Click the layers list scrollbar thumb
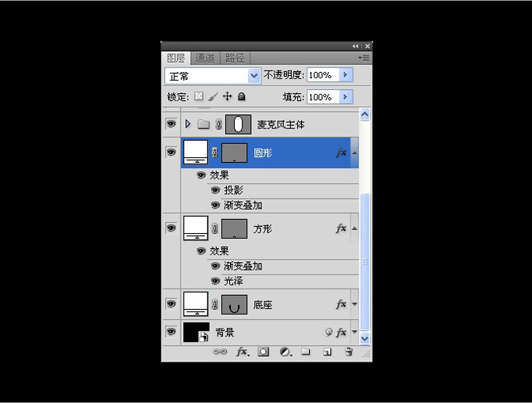Image resolution: width=532 pixels, height=403 pixels. click(365, 261)
